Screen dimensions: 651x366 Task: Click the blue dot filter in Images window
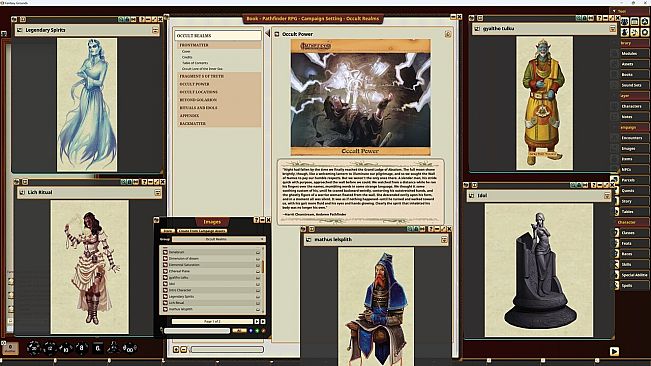(x=251, y=331)
